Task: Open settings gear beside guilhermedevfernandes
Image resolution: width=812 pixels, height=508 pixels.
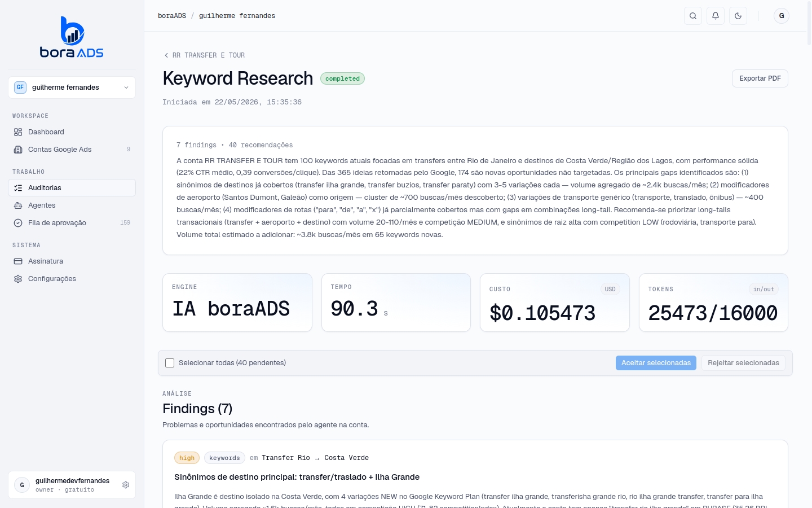Action: click(126, 485)
